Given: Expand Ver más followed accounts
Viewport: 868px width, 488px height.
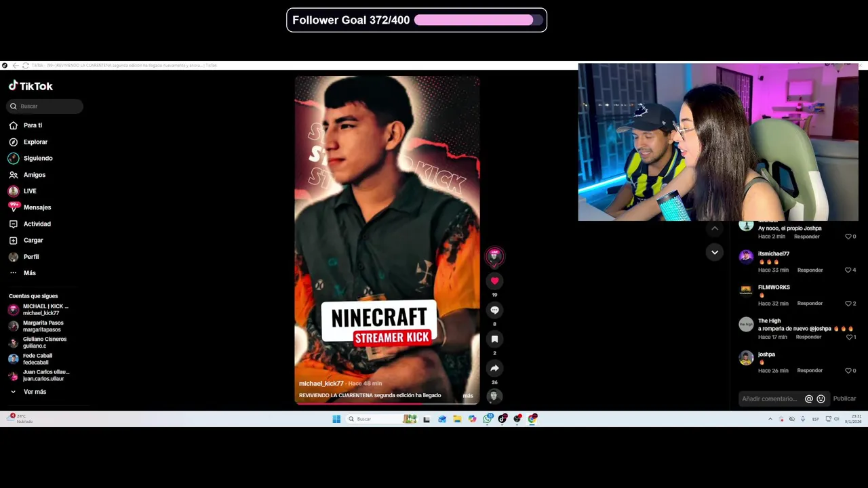Looking at the screenshot, I should (x=28, y=392).
